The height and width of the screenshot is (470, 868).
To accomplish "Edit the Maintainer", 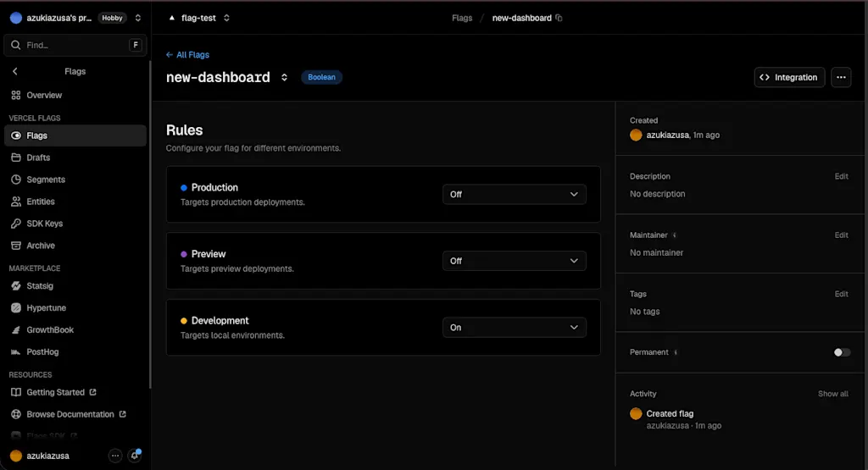I will [x=842, y=235].
